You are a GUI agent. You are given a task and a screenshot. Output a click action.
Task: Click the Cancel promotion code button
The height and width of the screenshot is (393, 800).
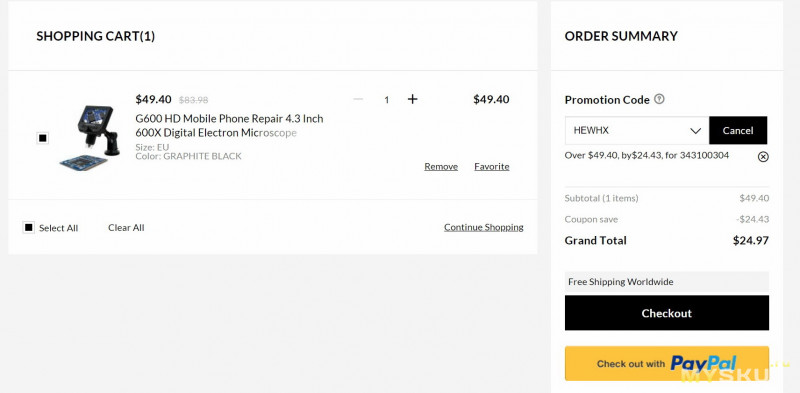pyautogui.click(x=738, y=130)
